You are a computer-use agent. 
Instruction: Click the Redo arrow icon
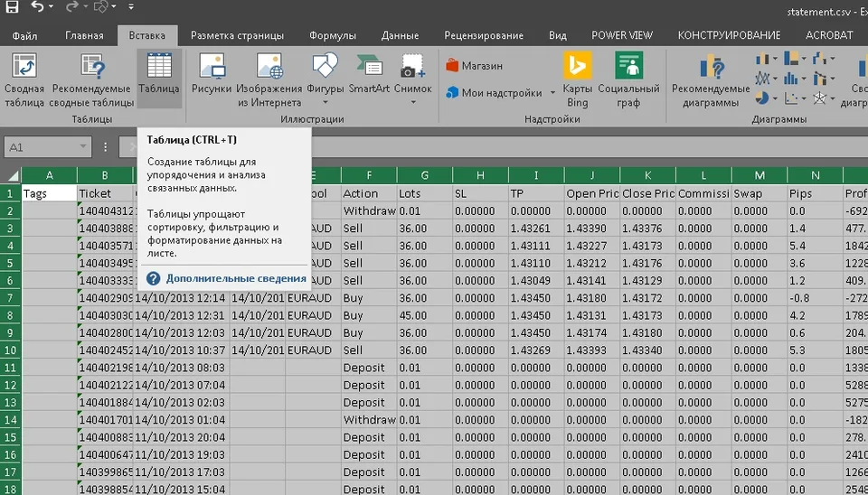72,6
